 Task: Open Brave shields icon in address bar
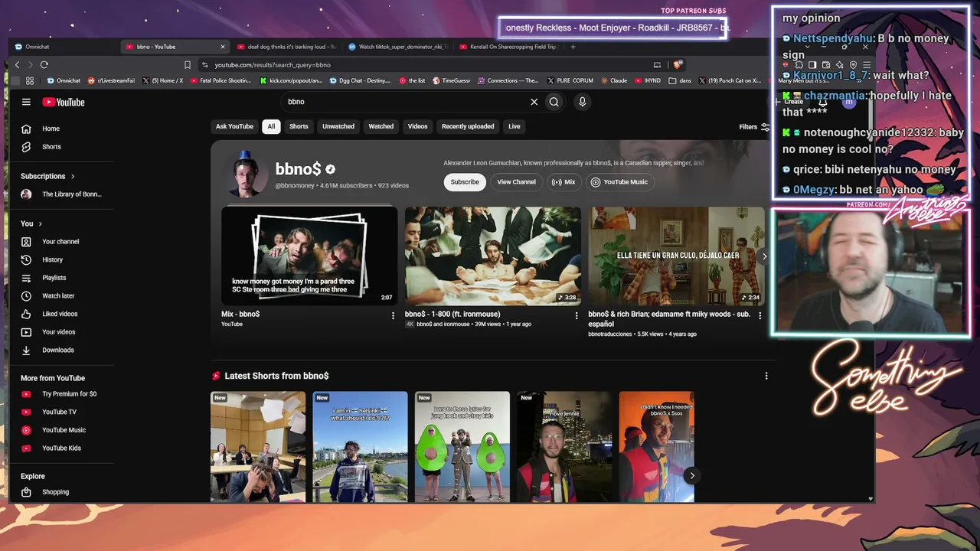point(678,65)
